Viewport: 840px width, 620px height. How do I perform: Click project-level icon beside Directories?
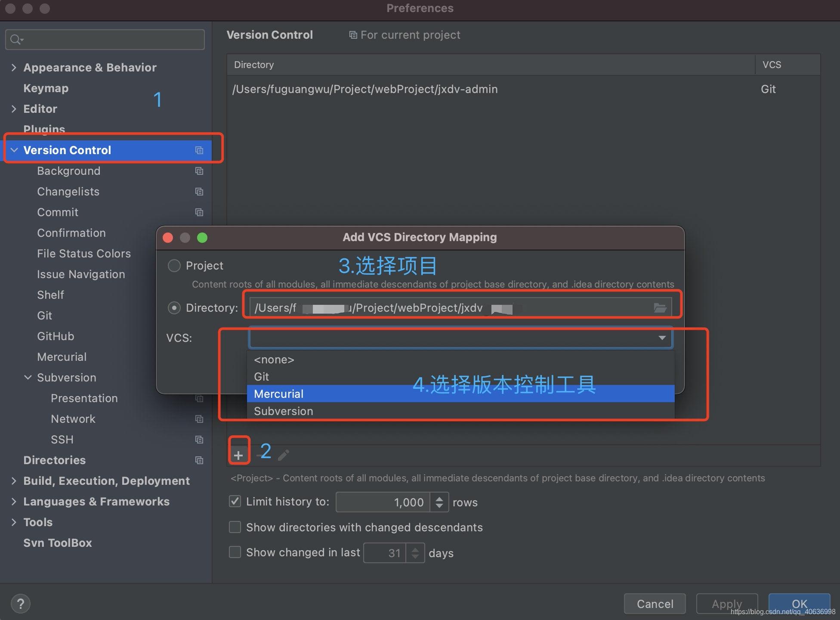pyautogui.click(x=199, y=460)
